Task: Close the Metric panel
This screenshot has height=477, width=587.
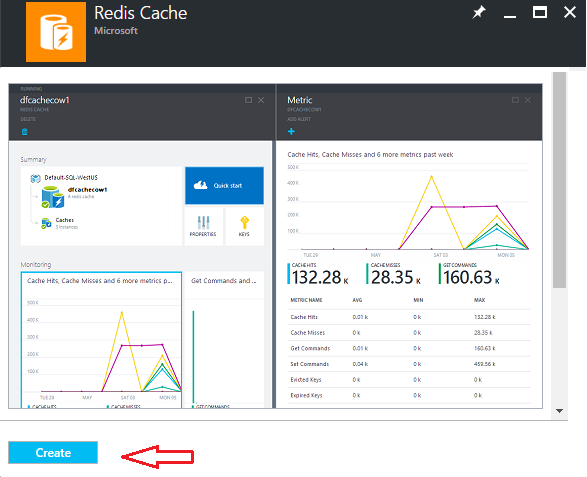Action: pyautogui.click(x=527, y=100)
